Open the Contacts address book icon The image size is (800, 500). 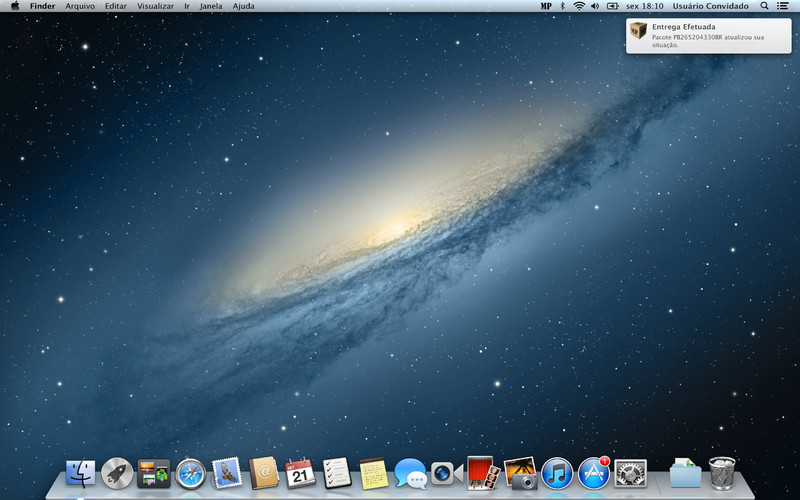(x=264, y=473)
